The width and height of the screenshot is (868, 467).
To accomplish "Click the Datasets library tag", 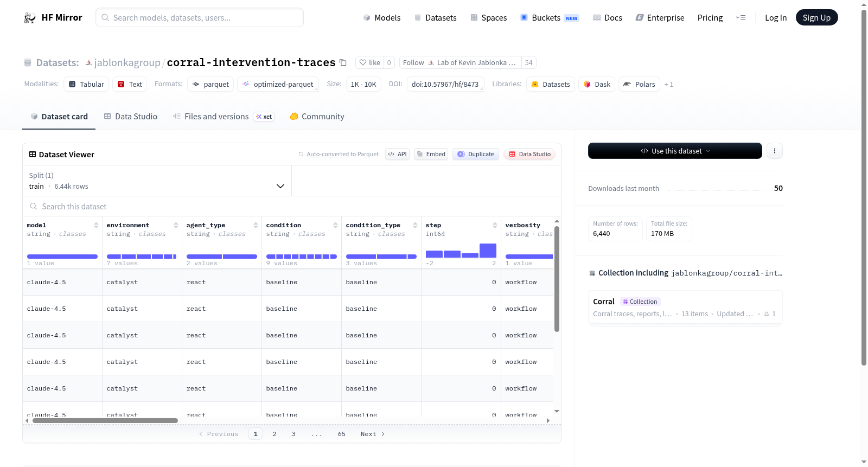I will point(551,84).
